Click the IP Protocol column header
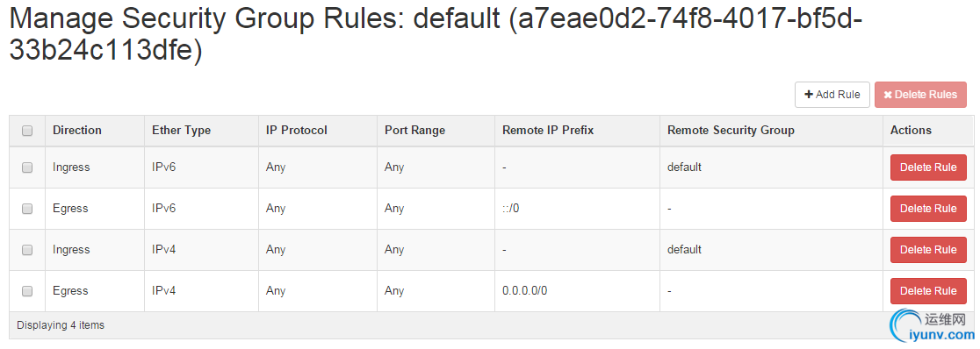Screen dimensions: 980x349 click(x=296, y=131)
